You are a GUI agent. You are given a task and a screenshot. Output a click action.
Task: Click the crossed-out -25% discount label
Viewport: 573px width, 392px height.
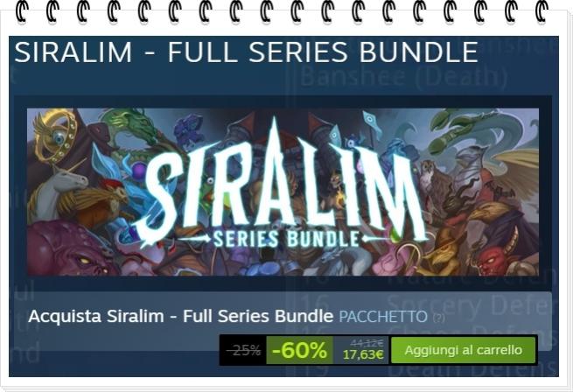coord(243,351)
